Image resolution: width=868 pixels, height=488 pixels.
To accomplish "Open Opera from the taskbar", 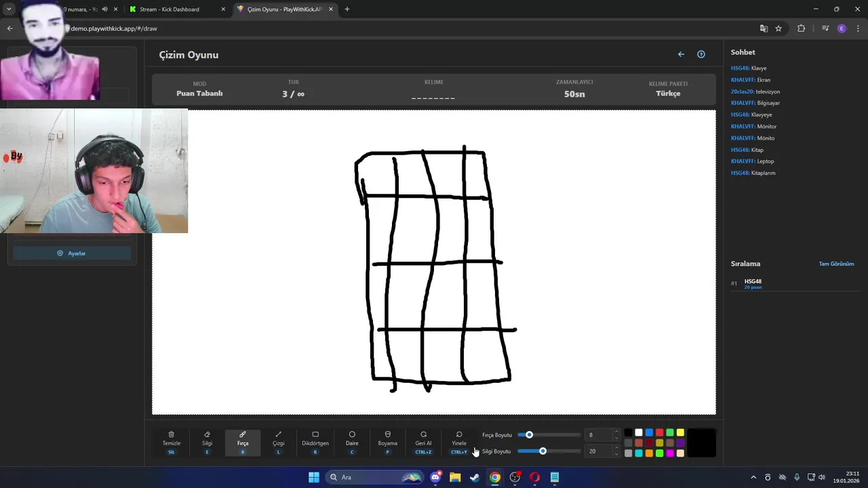I will (534, 477).
